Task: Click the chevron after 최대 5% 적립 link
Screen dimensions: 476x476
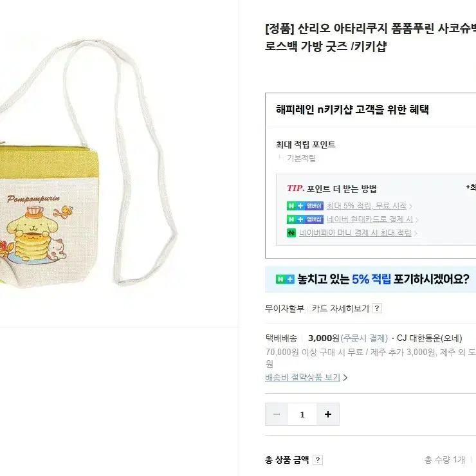Action: click(411, 206)
